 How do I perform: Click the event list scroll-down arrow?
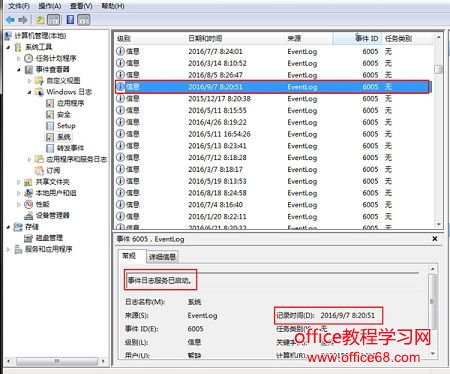pyautogui.click(x=439, y=224)
